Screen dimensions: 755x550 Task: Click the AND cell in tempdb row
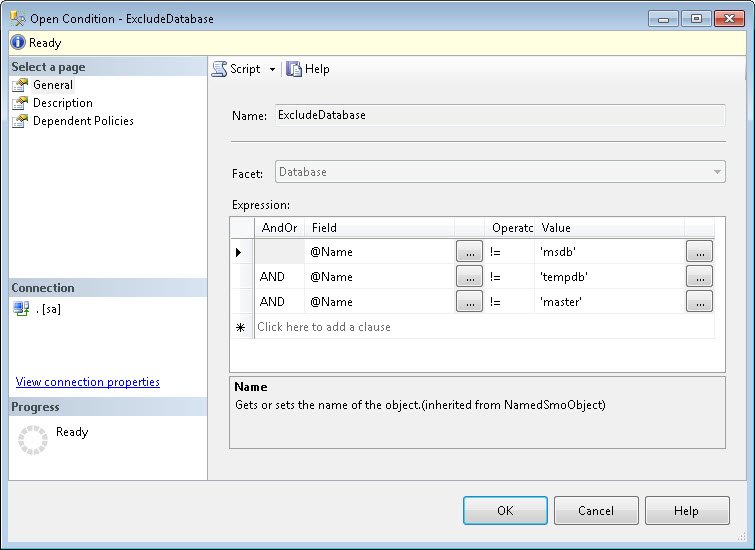279,276
